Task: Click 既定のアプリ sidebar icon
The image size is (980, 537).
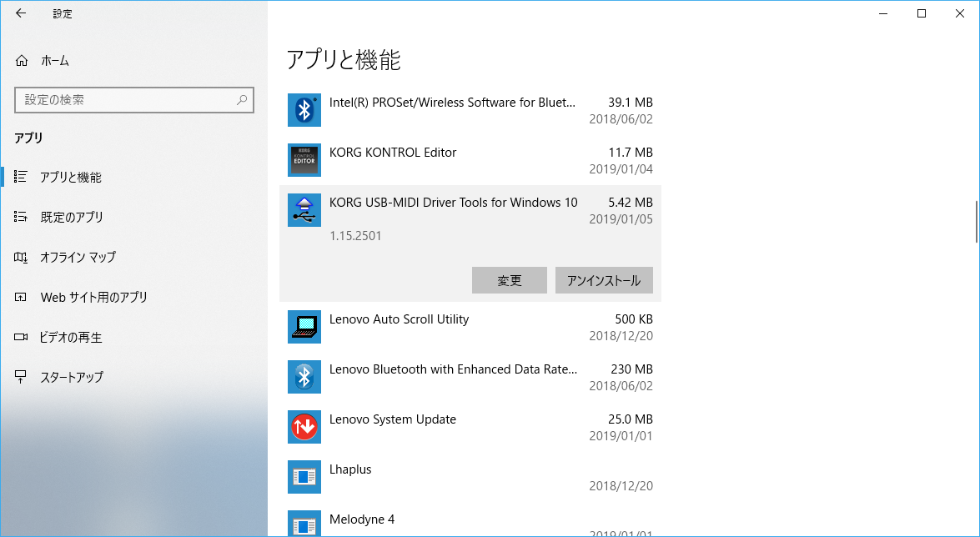Action: point(21,217)
